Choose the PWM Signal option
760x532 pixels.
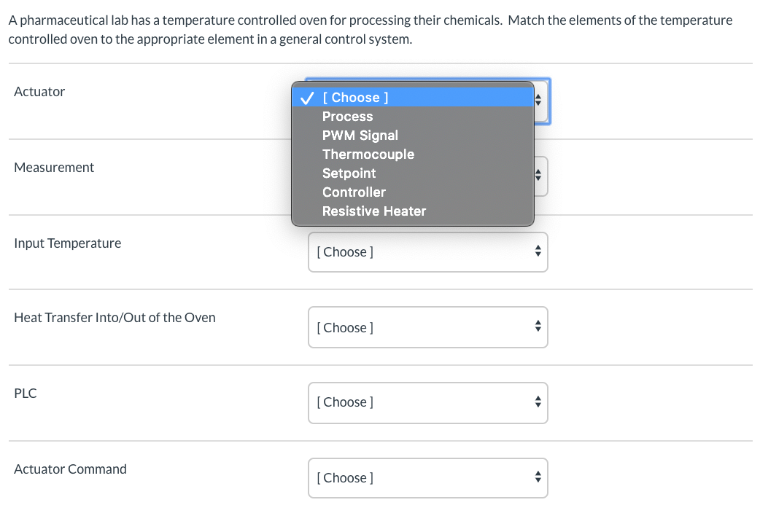tap(360, 136)
